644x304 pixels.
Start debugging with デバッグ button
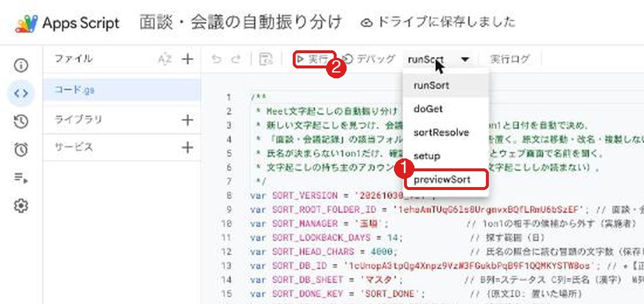(368, 59)
